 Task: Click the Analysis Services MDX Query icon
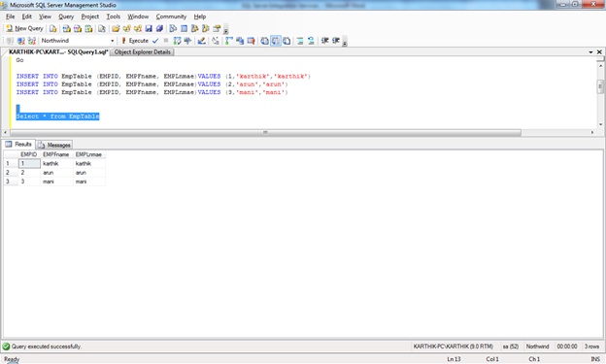67,28
